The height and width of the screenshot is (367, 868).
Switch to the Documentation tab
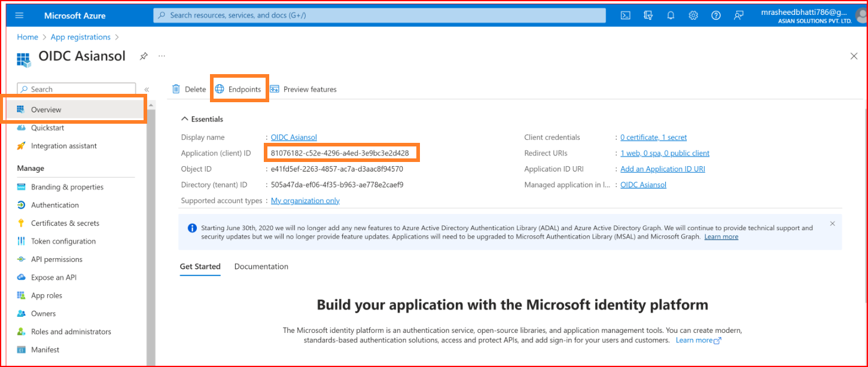pyautogui.click(x=261, y=267)
